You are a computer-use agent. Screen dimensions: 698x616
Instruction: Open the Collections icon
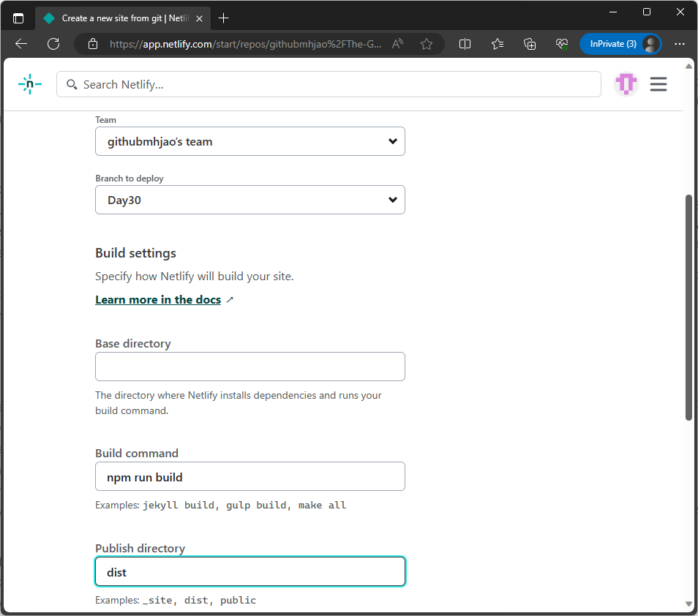pyautogui.click(x=530, y=44)
